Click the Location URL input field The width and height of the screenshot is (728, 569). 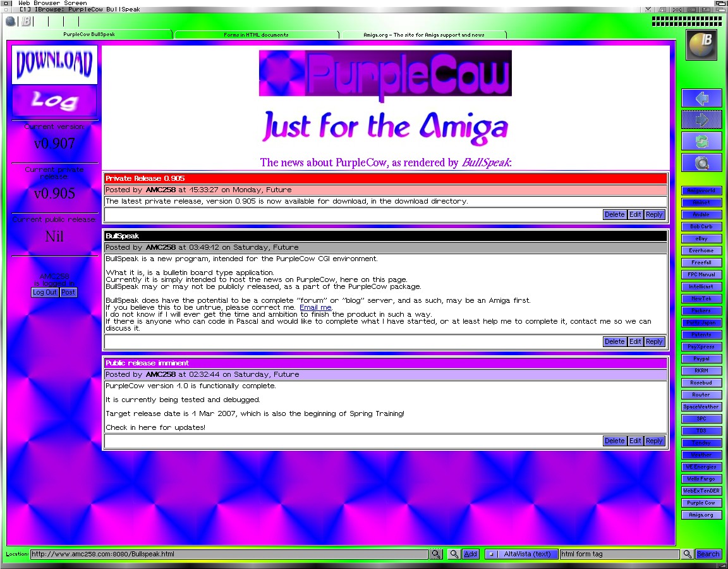(229, 554)
